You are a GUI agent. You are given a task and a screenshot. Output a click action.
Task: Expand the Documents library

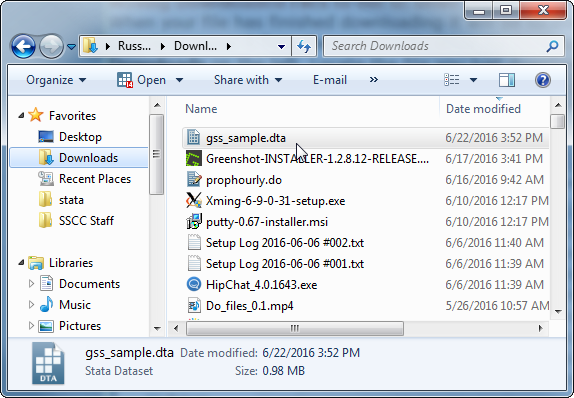[x=31, y=284]
